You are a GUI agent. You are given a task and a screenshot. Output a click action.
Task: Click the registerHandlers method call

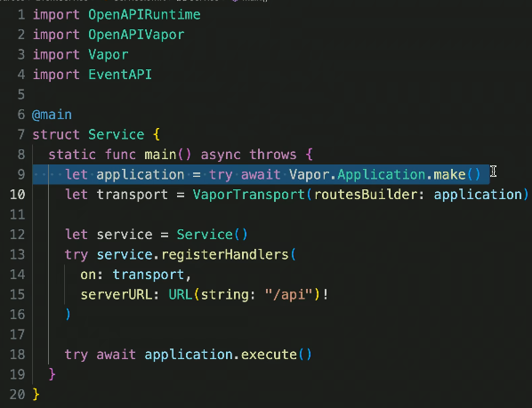pos(224,254)
